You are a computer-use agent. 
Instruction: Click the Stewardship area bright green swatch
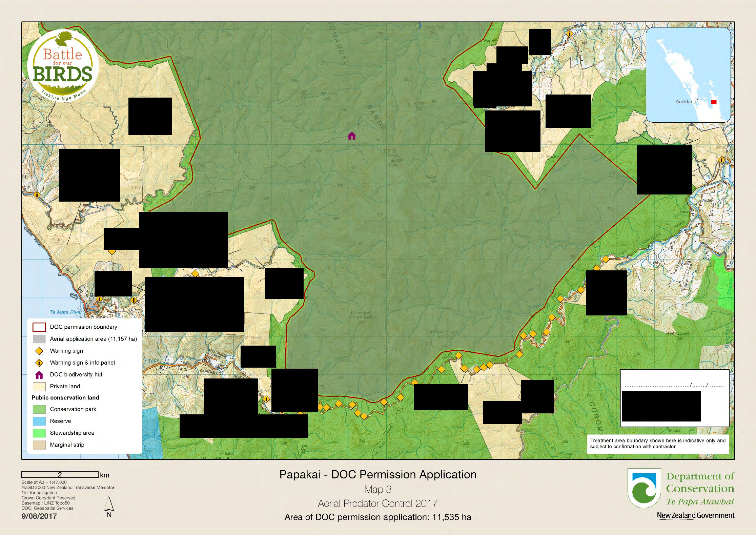point(39,433)
